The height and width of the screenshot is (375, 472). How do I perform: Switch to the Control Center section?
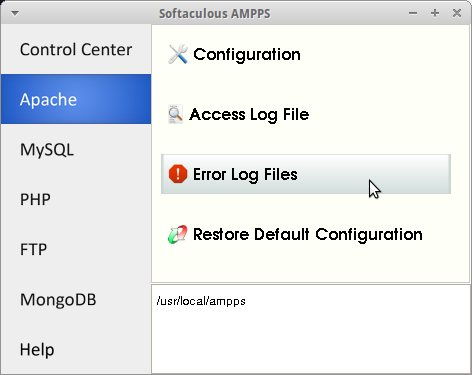[76, 49]
